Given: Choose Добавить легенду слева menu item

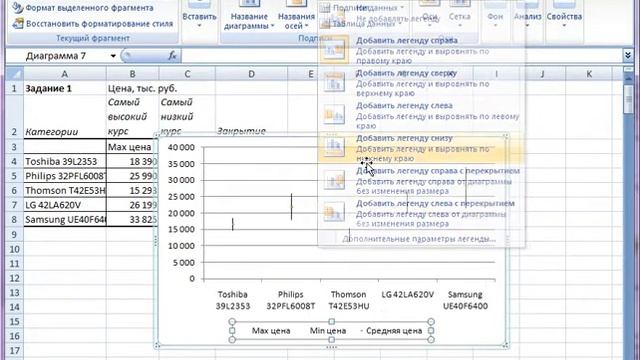Looking at the screenshot, I should point(420,115).
